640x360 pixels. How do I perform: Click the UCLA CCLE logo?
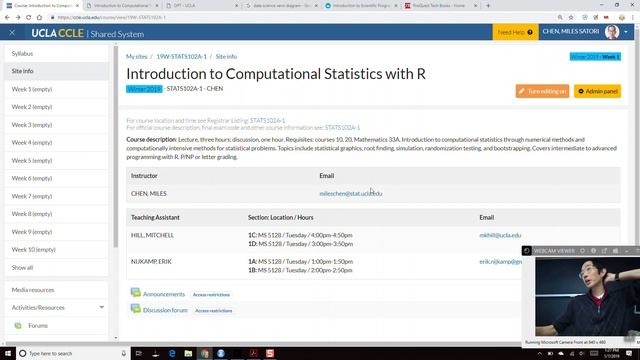click(58, 33)
